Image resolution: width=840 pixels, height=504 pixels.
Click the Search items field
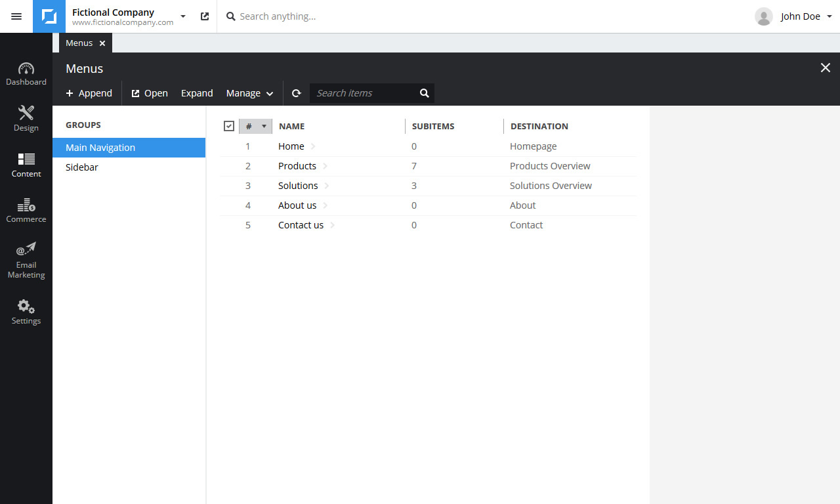(364, 93)
